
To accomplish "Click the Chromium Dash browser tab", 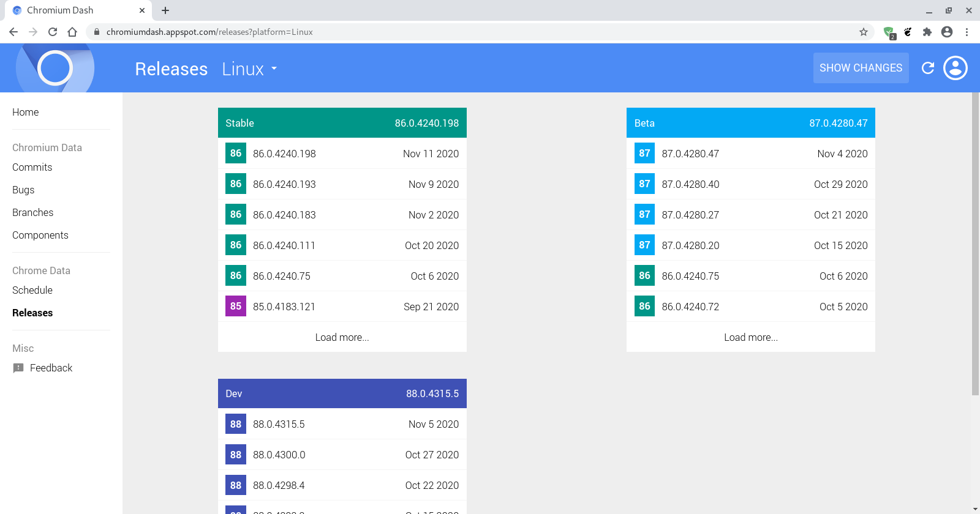I will (78, 10).
